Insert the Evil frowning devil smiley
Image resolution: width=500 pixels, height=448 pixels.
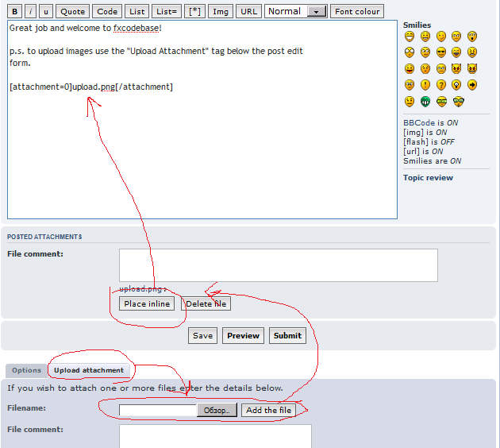(x=456, y=68)
